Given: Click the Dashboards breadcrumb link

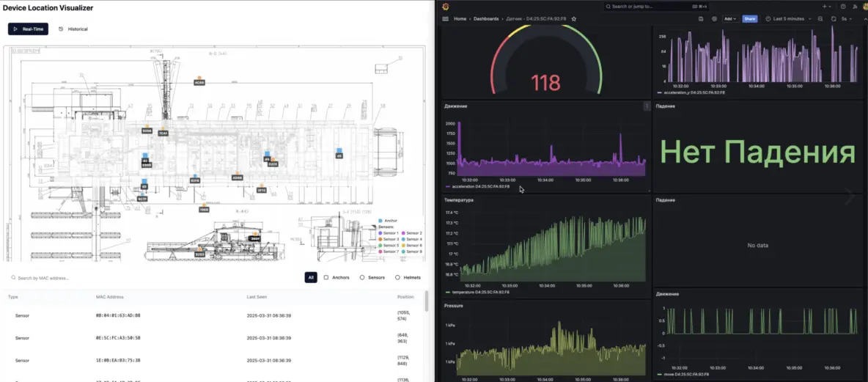Looking at the screenshot, I should coord(486,18).
